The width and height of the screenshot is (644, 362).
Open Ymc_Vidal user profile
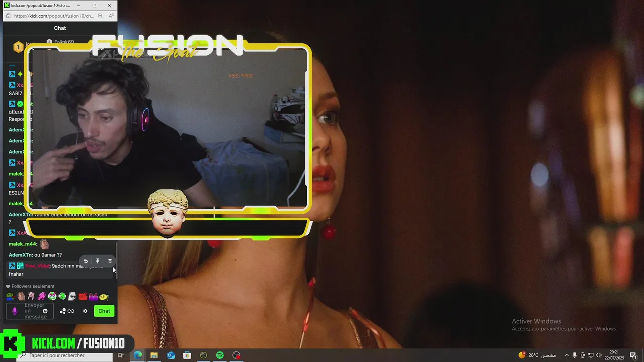click(37, 266)
